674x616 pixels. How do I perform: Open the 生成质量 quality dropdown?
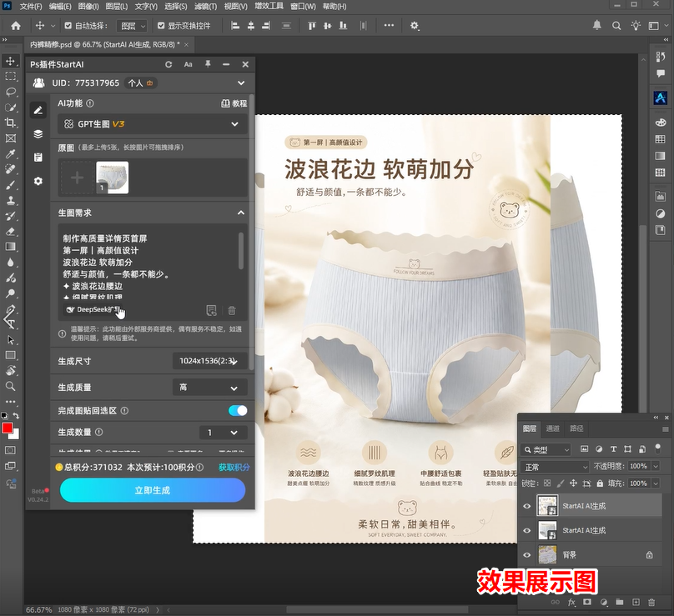pyautogui.click(x=209, y=388)
